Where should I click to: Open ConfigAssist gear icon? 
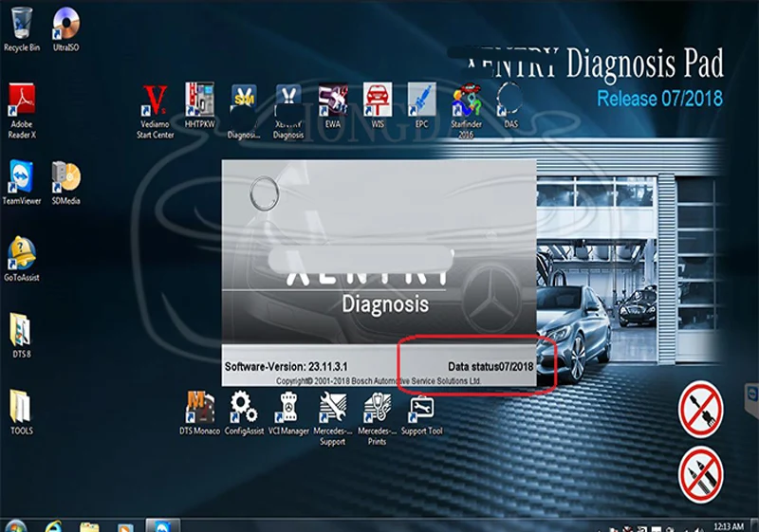click(244, 413)
